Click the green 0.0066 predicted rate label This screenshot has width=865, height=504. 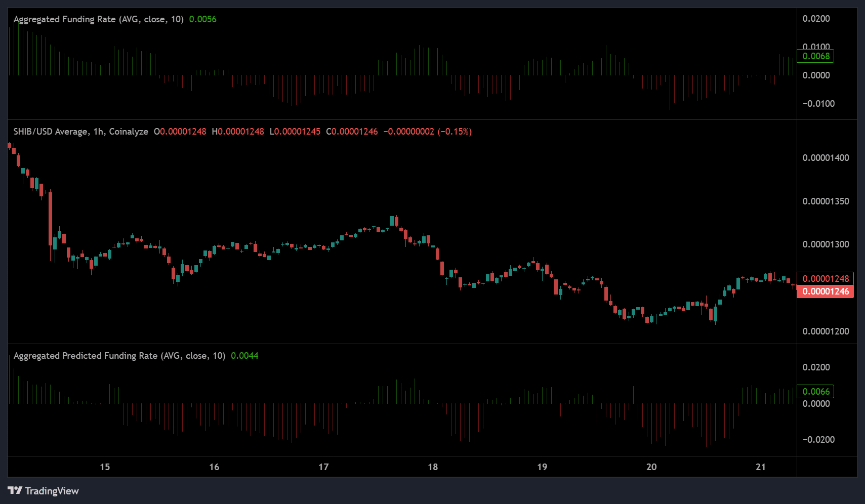(x=815, y=392)
